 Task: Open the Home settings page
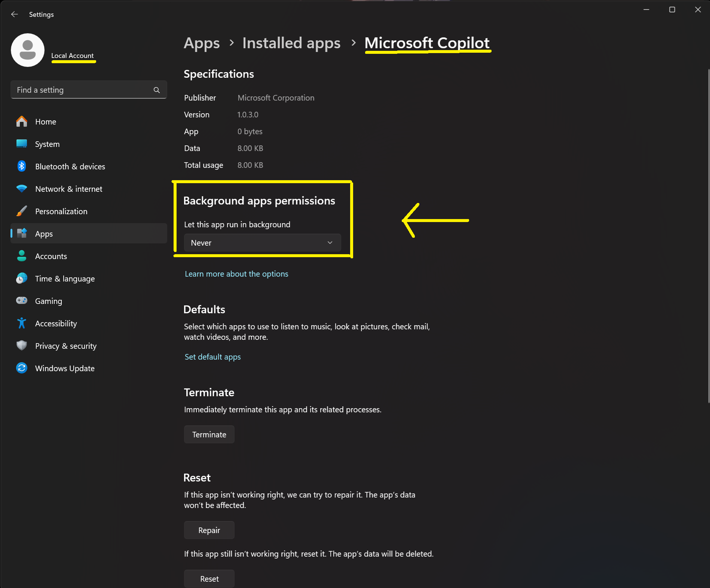pos(89,121)
